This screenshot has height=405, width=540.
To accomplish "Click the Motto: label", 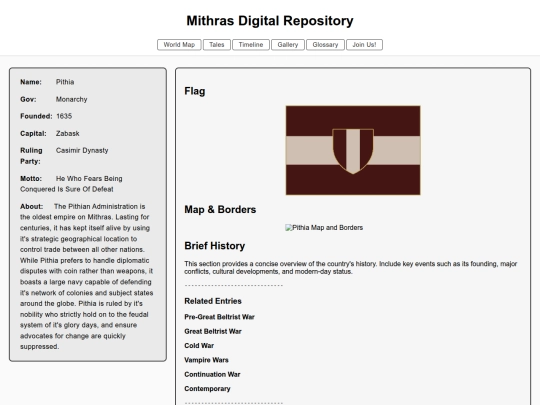I will click(31, 178).
